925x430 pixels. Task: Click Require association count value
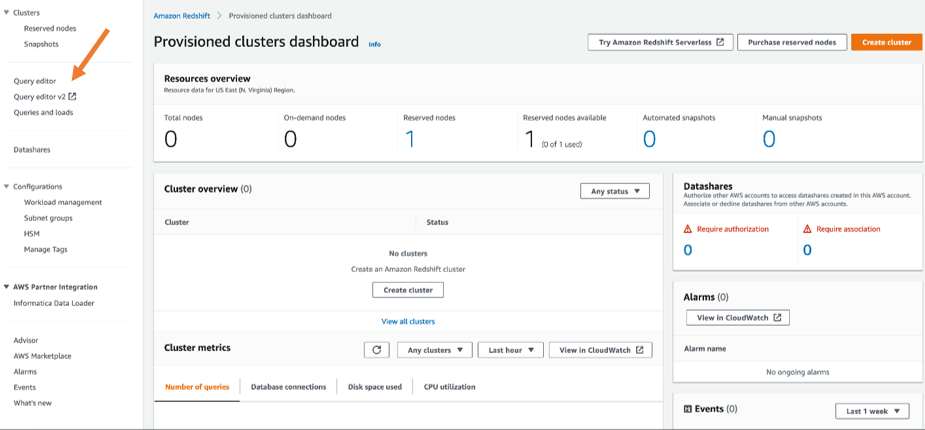pos(807,250)
